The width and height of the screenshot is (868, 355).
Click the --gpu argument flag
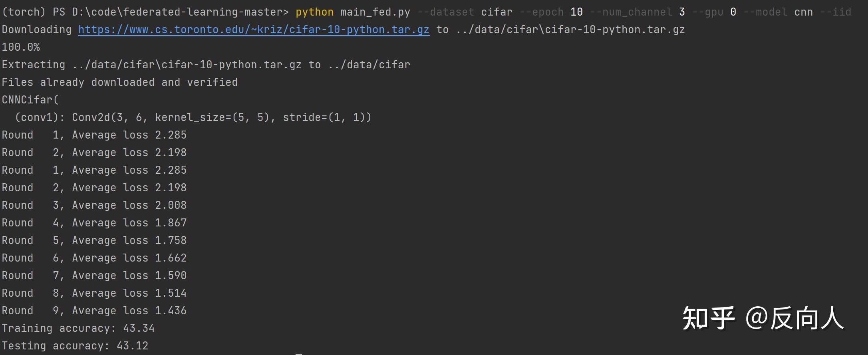pos(707,12)
